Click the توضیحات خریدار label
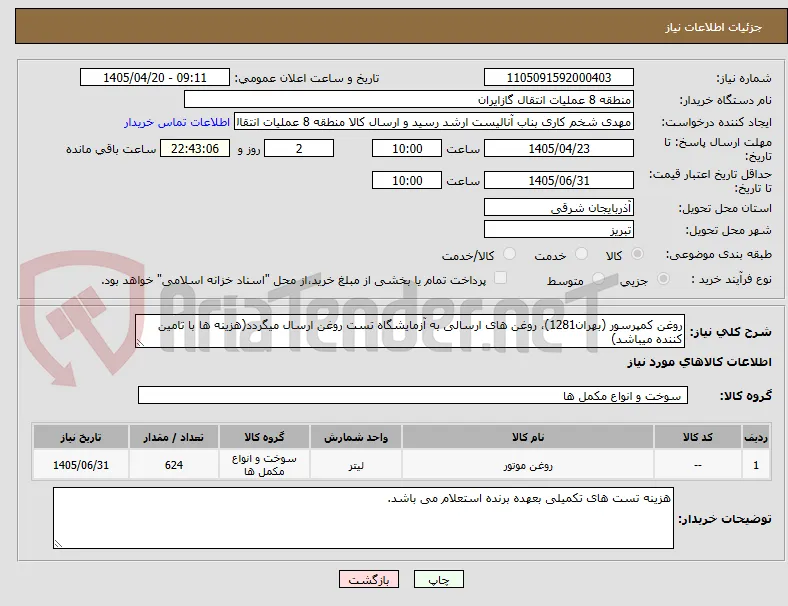Image resolution: width=788 pixels, height=606 pixels. tap(725, 519)
